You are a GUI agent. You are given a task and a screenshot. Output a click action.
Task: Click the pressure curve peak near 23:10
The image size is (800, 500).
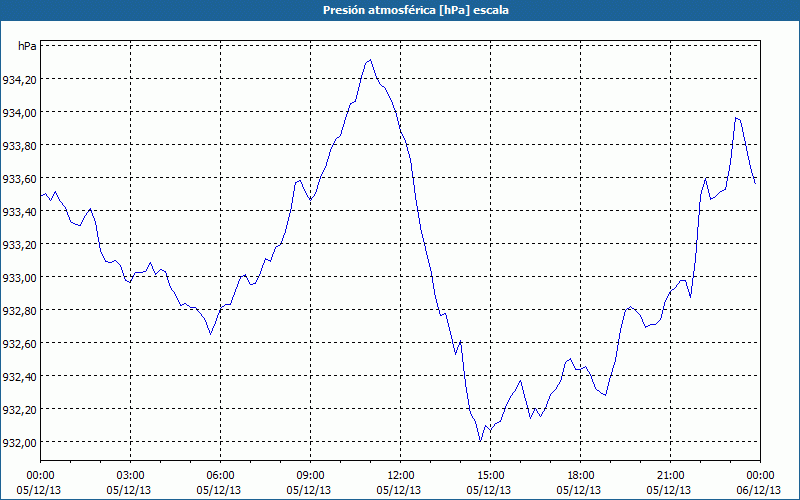(x=736, y=118)
